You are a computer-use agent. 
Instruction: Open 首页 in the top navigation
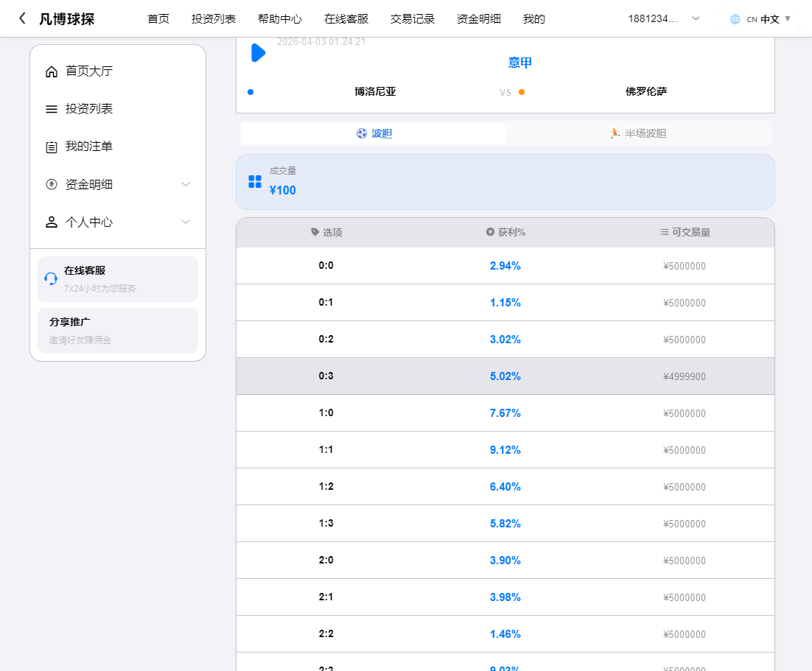[x=158, y=19]
